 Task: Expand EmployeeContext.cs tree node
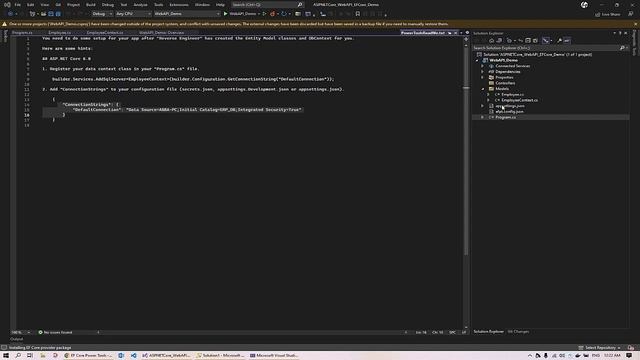tap(489, 100)
